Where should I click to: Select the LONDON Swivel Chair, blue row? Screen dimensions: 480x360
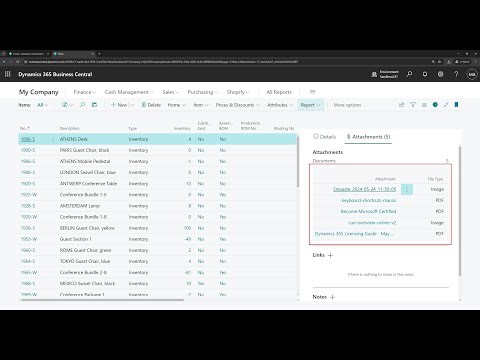(x=157, y=172)
